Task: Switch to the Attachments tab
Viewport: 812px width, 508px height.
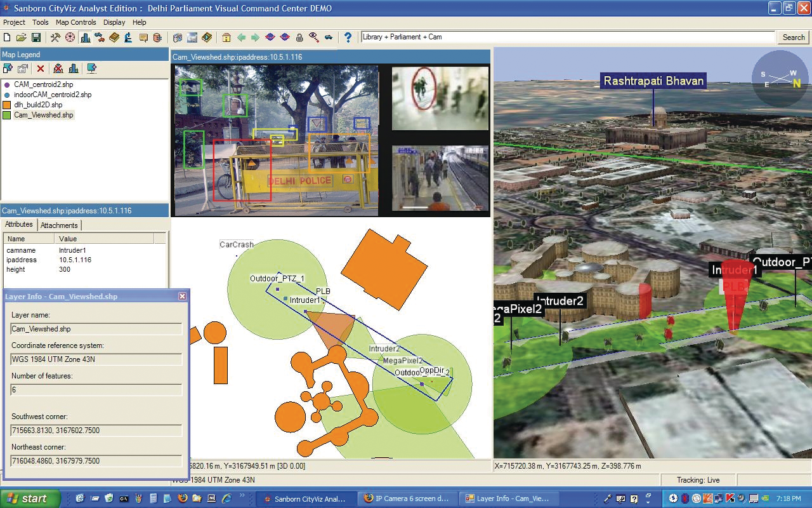Action: click(59, 225)
